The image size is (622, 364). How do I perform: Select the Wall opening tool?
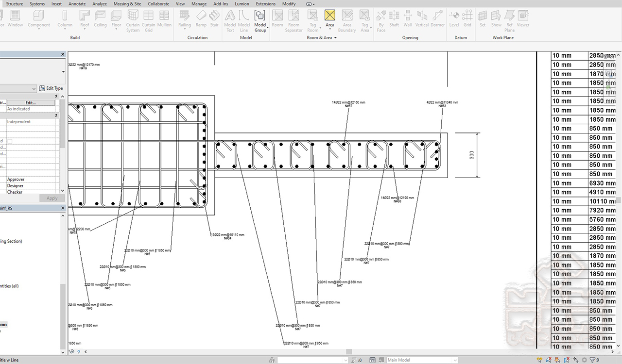coord(407,19)
